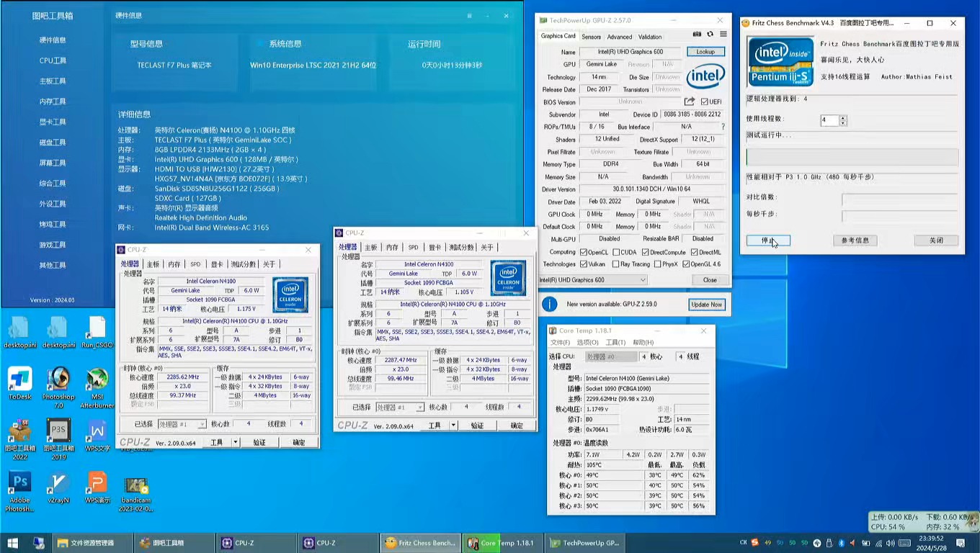Open Photoshop 7.0 desktop shortcut
This screenshot has width=980, height=553.
click(58, 387)
